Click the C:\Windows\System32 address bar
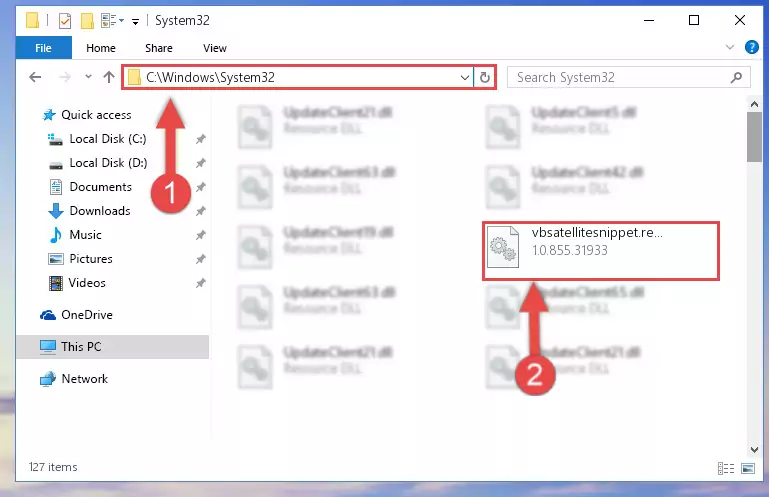Image resolution: width=769 pixels, height=497 pixels. 299,77
